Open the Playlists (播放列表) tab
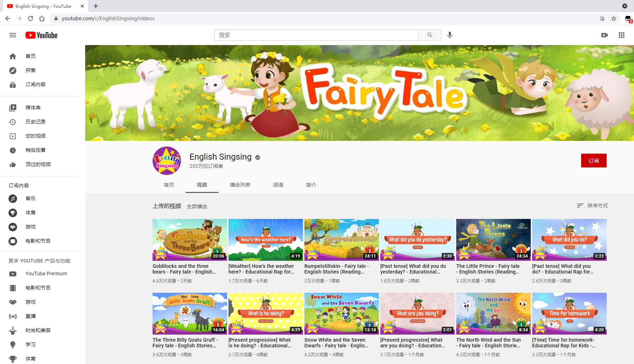 (240, 185)
